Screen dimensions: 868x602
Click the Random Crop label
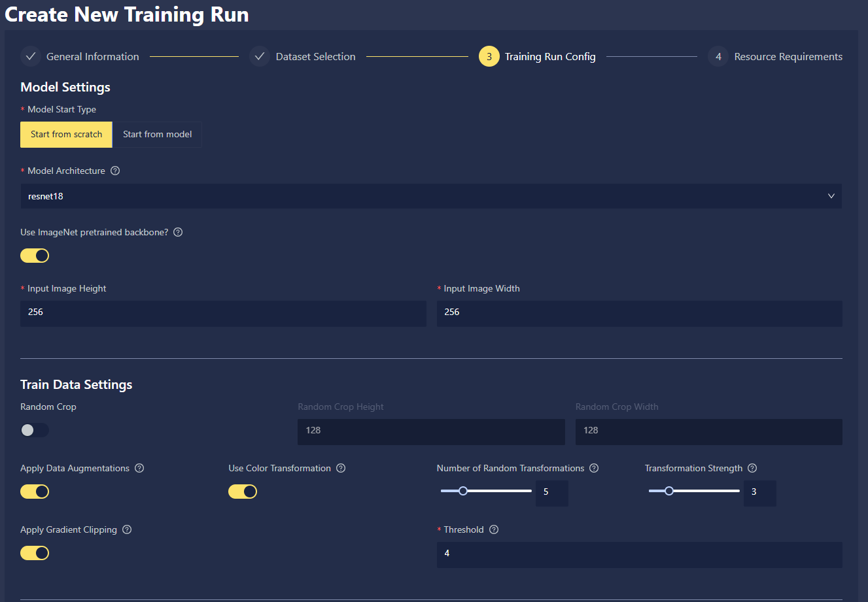click(x=48, y=407)
